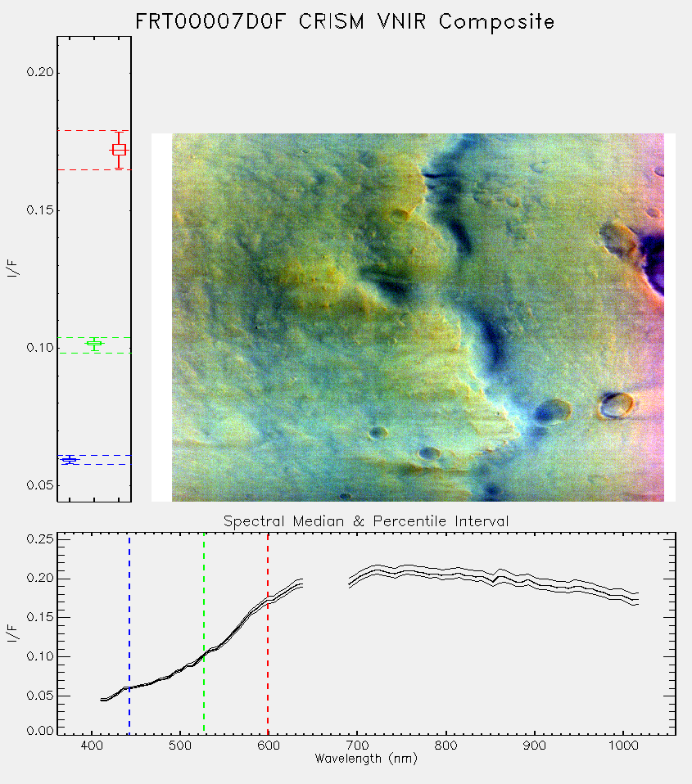Select the green dashed line on spectrum
The image size is (692, 784).
pyautogui.click(x=204, y=634)
